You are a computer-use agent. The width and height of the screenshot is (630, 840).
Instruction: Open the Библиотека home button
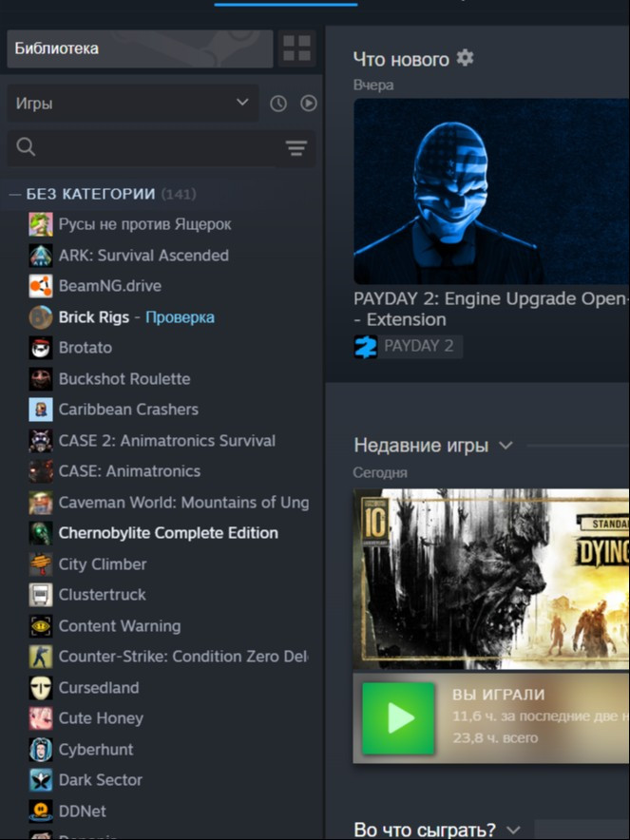point(140,48)
